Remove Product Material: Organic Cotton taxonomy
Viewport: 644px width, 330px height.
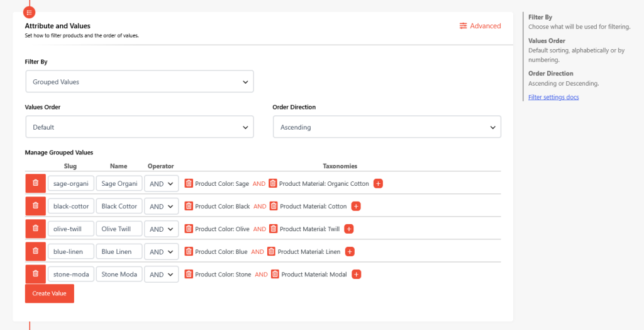click(273, 183)
